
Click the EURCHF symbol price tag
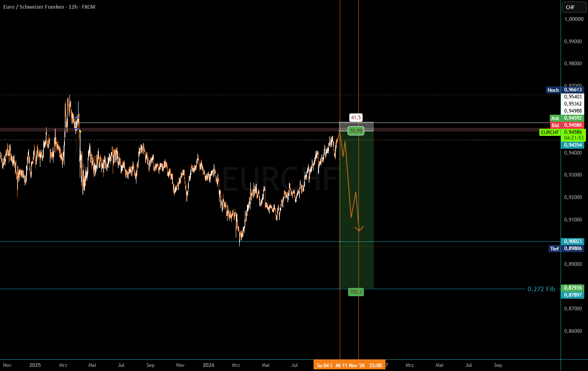[550, 133]
